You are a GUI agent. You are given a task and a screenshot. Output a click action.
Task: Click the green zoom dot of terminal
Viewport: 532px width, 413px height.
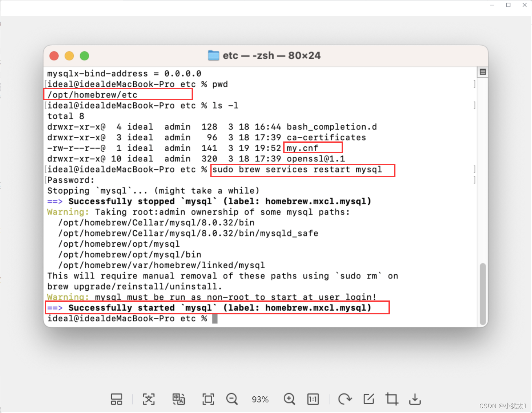click(84, 56)
